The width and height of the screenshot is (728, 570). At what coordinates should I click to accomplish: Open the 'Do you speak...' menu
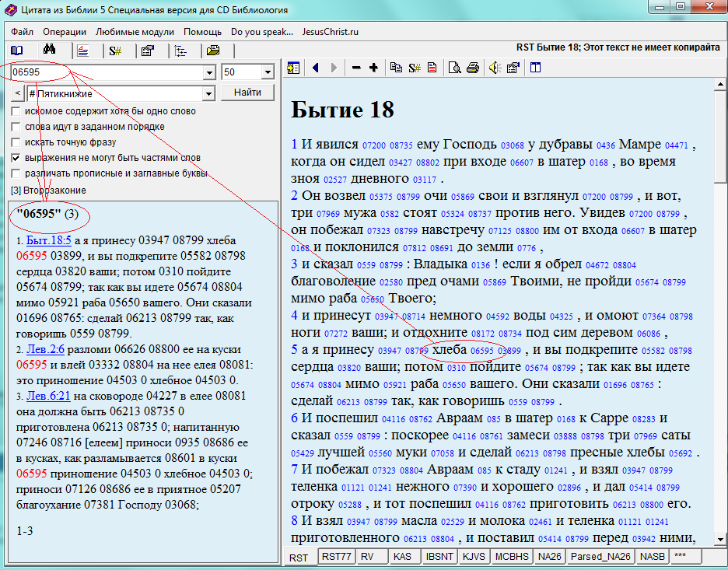point(262,32)
